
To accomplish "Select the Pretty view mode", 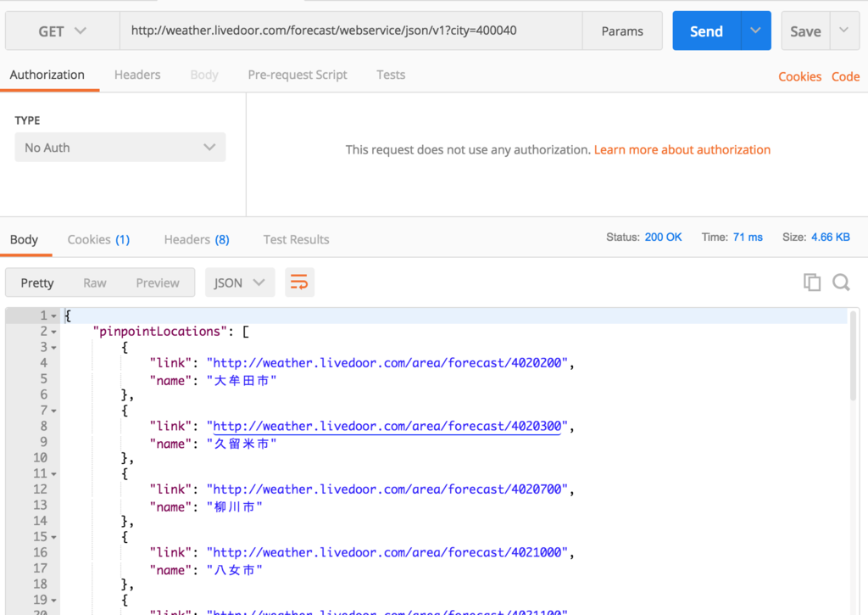I will tap(37, 282).
